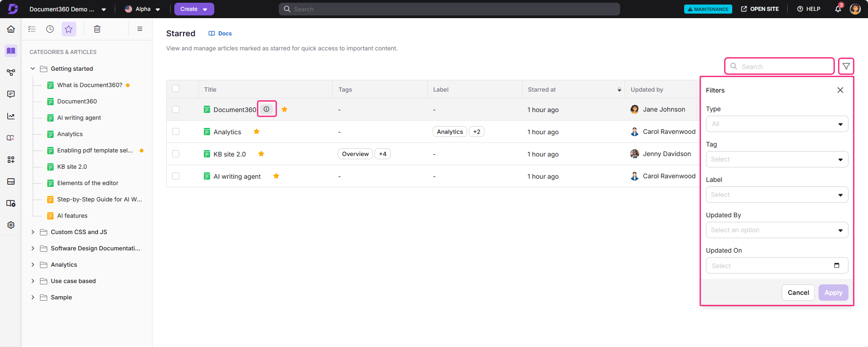Image resolution: width=868 pixels, height=347 pixels.
Task: Open knowledge base site settings icon
Action: [11, 203]
